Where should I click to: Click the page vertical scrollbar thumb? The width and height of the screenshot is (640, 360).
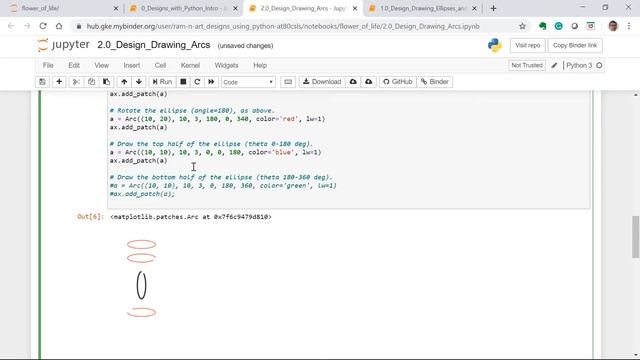click(636, 237)
